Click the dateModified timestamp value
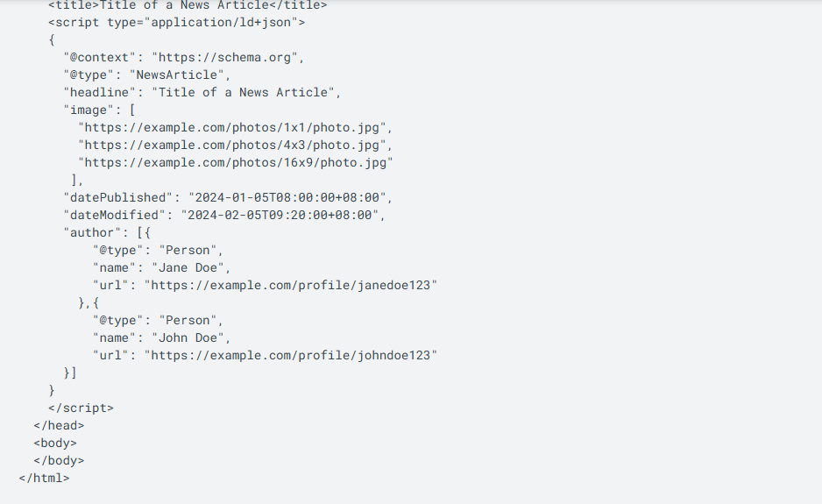This screenshot has height=504, width=822. [282, 216]
